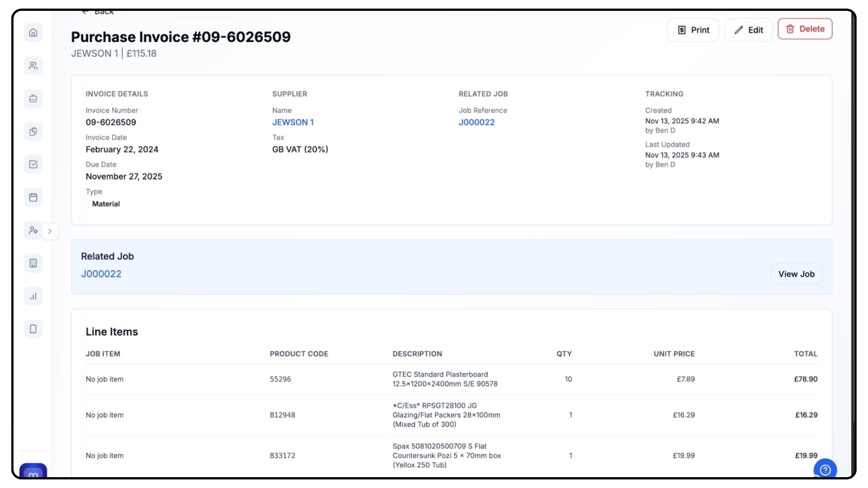Open the Home sidebar icon
The height and width of the screenshot is (488, 868).
(33, 33)
